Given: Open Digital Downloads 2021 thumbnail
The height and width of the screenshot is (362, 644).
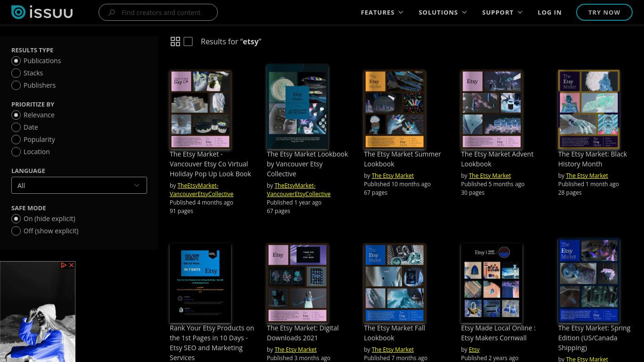Looking at the screenshot, I should (x=297, y=283).
